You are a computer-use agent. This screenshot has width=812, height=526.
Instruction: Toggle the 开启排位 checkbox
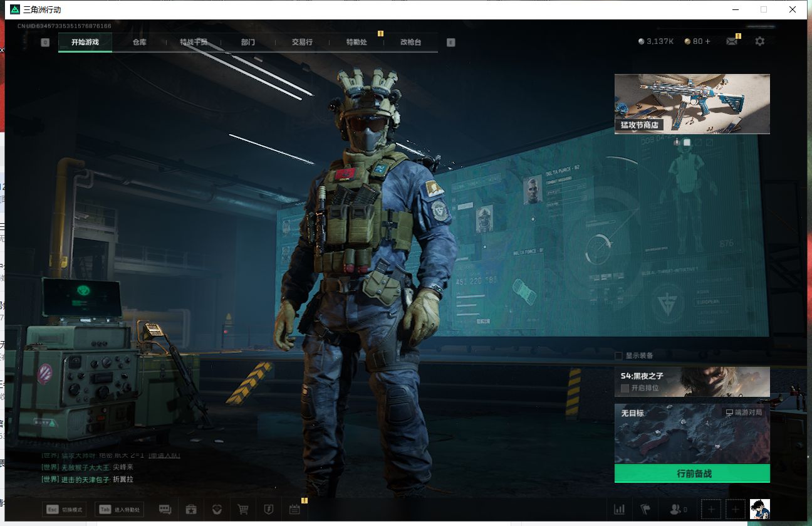625,388
